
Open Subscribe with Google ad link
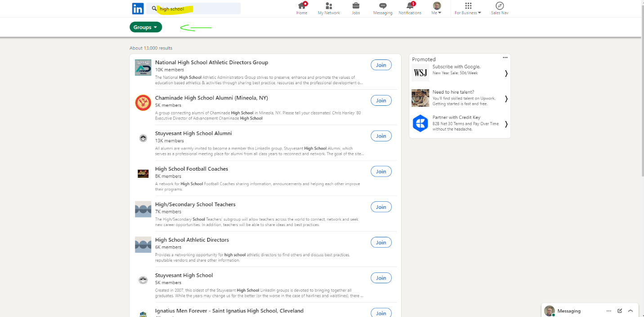coord(456,67)
